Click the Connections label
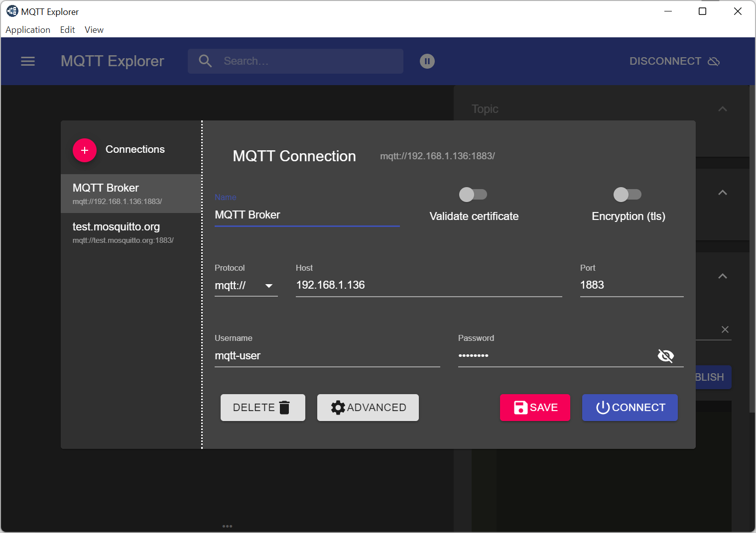 (x=135, y=149)
